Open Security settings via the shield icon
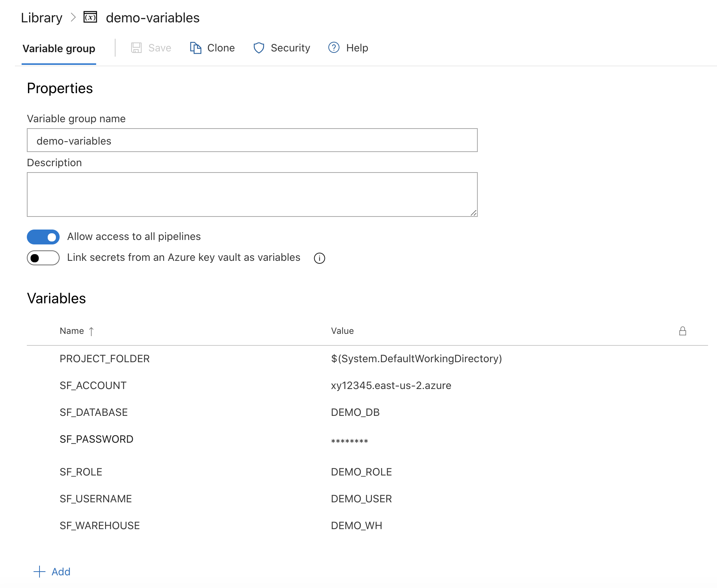The width and height of the screenshot is (717, 588). pos(259,48)
